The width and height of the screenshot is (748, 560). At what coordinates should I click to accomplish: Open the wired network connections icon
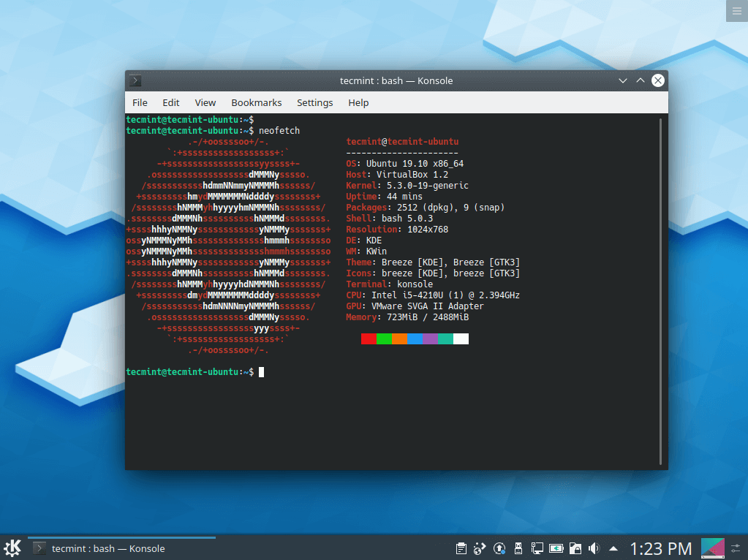[537, 548]
